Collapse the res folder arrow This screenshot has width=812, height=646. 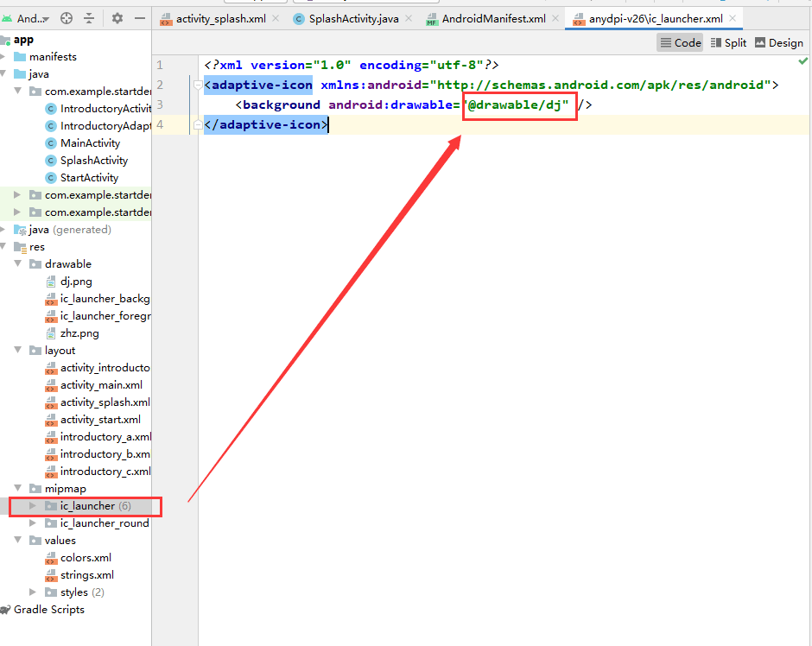tap(3, 247)
